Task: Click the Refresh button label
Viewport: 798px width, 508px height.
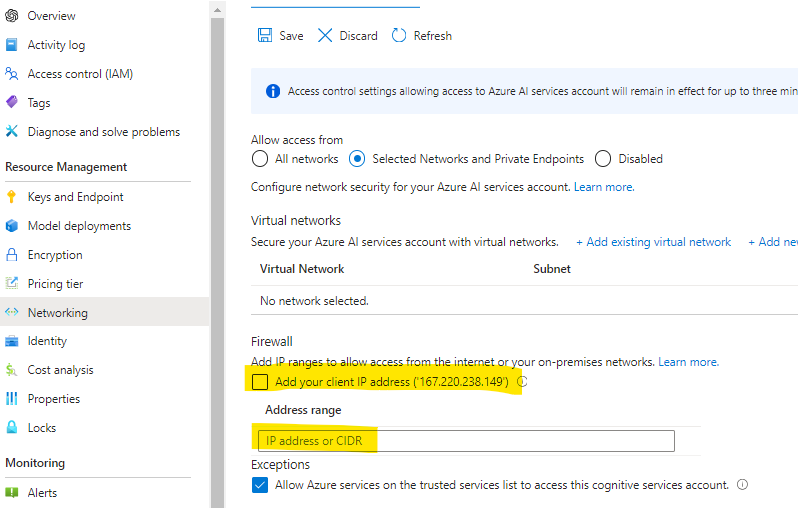Action: click(433, 36)
